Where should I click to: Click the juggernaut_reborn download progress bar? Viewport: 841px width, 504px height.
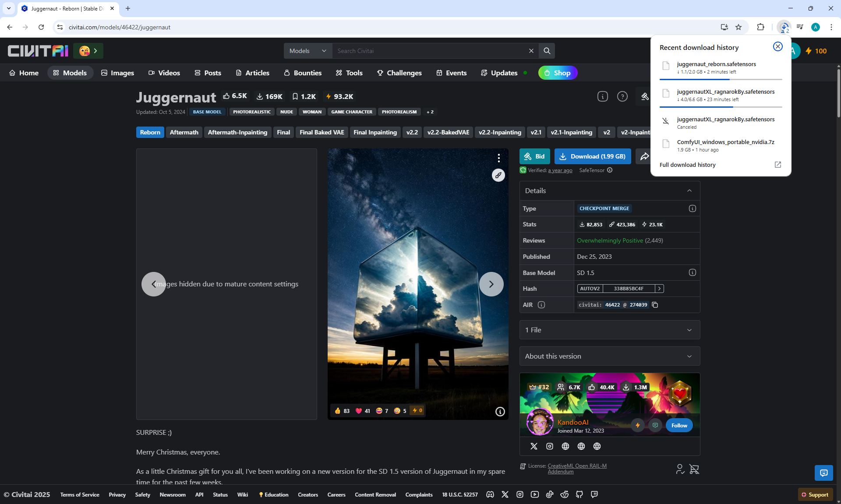tap(721, 79)
